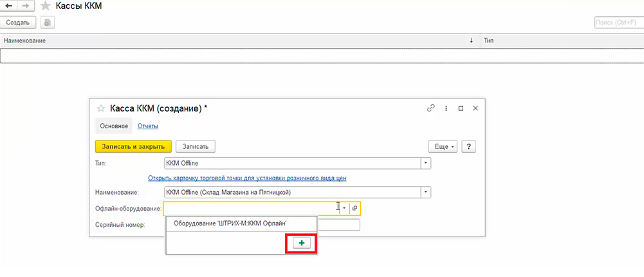This screenshot has width=644, height=277.
Task: Click the question mark help button
Action: click(x=469, y=146)
